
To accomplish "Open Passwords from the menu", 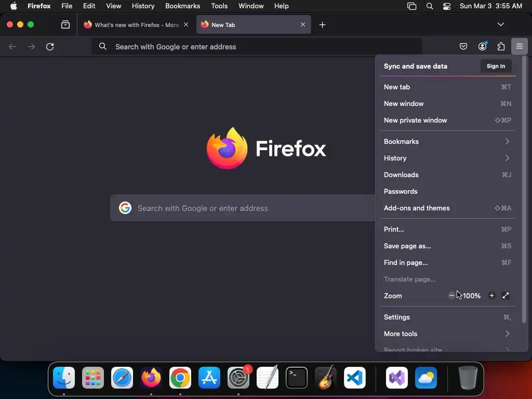I will coord(448,191).
